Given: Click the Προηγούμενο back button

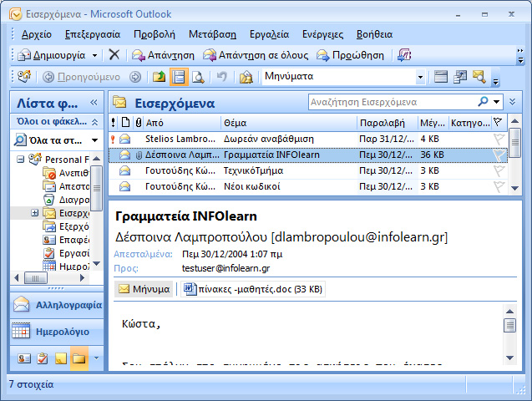Looking at the screenshot, I should point(82,77).
